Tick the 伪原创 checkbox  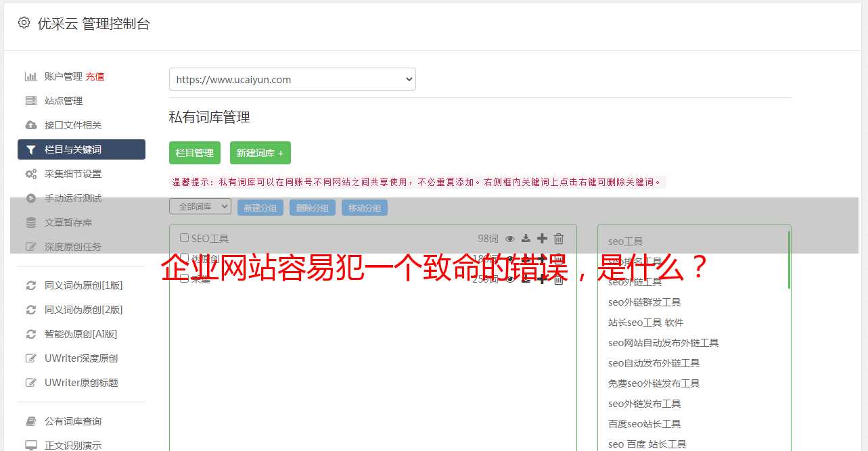(184, 258)
